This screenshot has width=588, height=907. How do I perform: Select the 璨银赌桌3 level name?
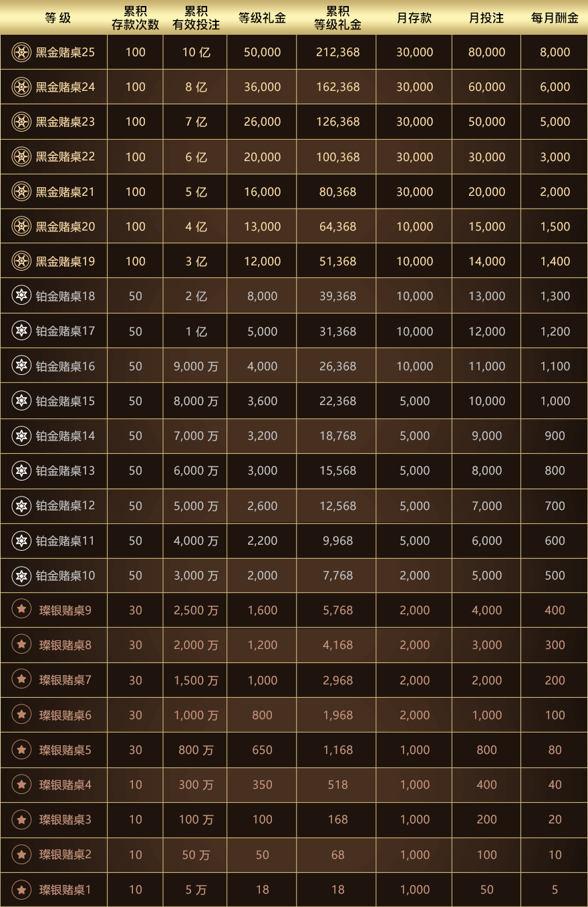pyautogui.click(x=65, y=819)
